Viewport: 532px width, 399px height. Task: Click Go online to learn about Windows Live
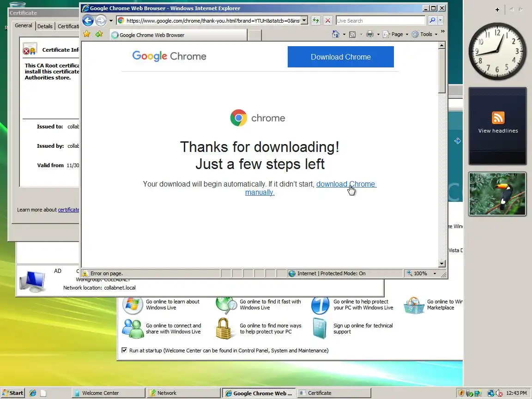point(173,304)
